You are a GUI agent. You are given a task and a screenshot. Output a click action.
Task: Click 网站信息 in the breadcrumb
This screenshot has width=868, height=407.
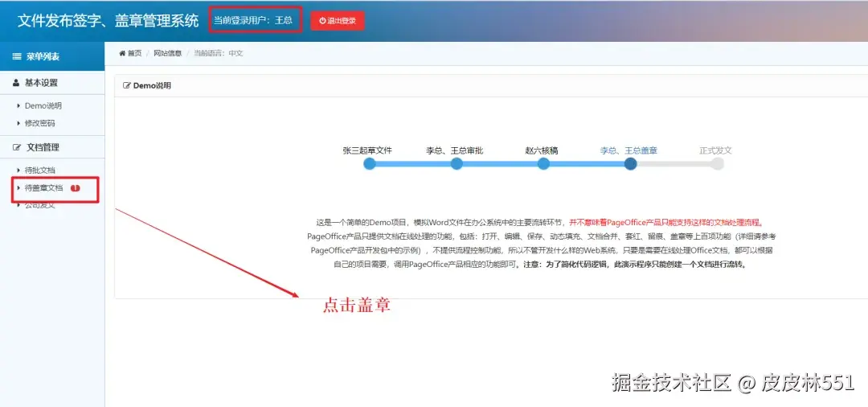(168, 53)
